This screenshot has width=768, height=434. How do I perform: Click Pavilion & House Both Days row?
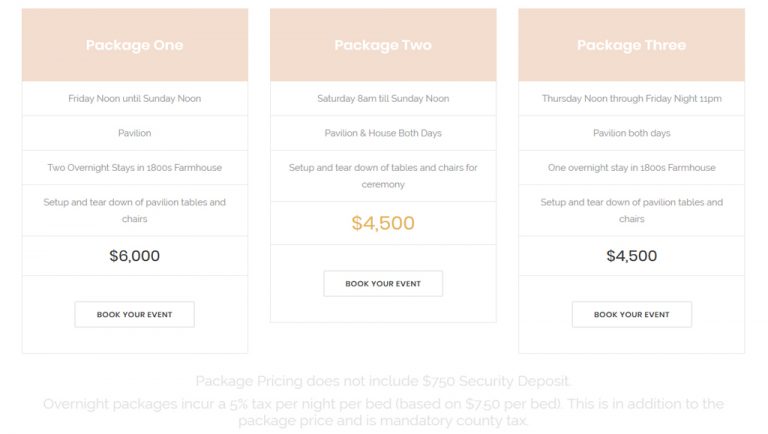(383, 133)
